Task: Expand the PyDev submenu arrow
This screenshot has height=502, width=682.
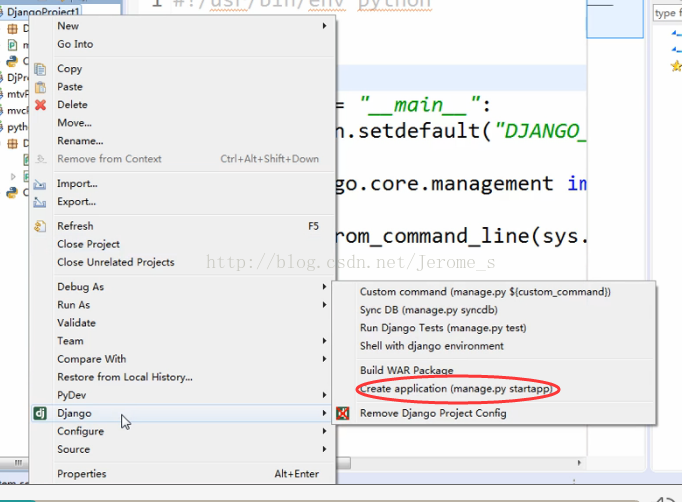Action: pos(324,395)
